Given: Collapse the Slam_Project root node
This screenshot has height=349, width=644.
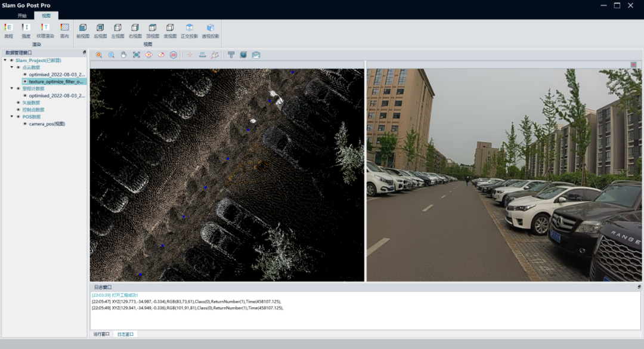Looking at the screenshot, I should (x=5, y=60).
